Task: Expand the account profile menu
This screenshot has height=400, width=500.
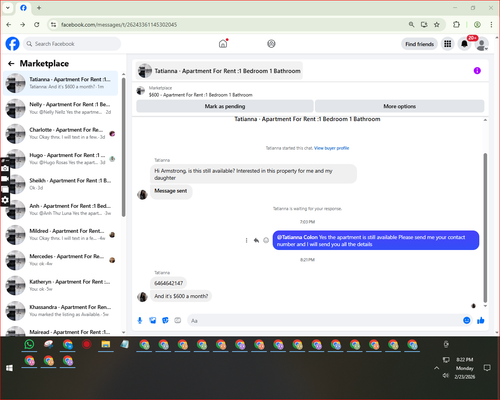Action: coord(481,44)
